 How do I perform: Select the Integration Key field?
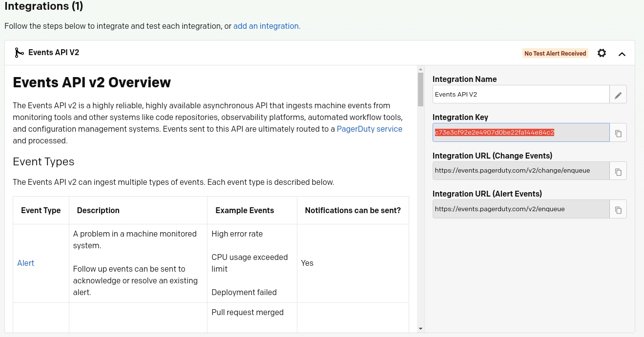pos(521,133)
